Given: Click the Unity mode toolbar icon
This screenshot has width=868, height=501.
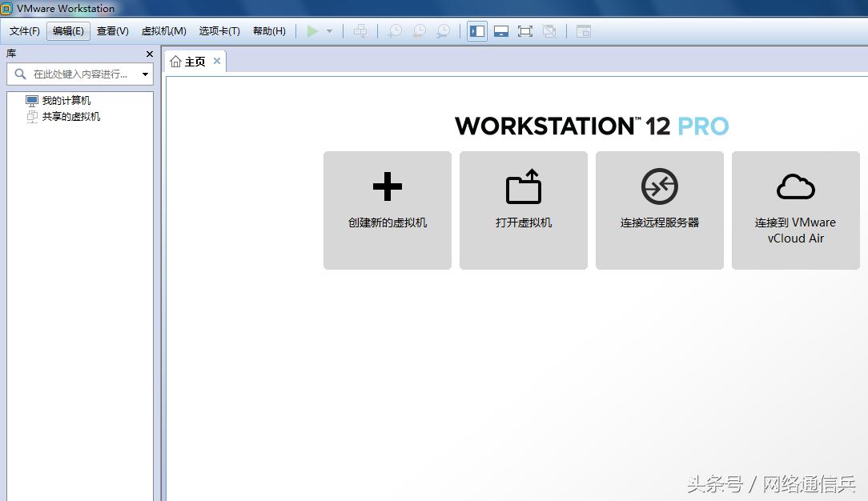Looking at the screenshot, I should coord(549,31).
